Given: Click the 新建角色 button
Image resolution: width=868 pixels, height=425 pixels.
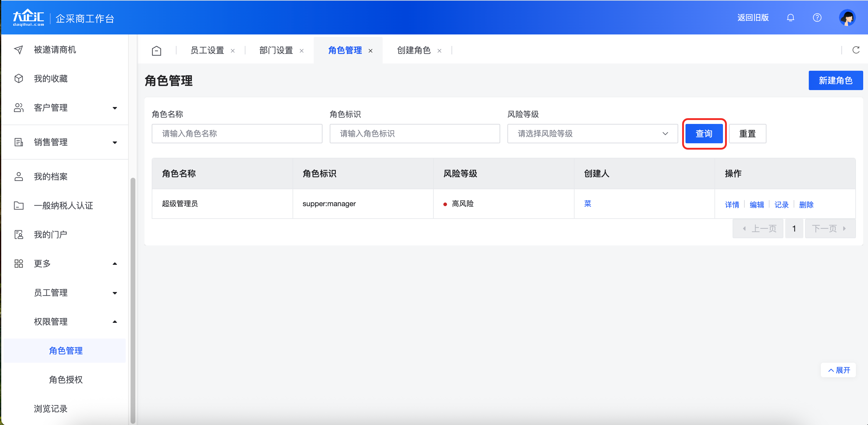Looking at the screenshot, I should click(x=835, y=80).
